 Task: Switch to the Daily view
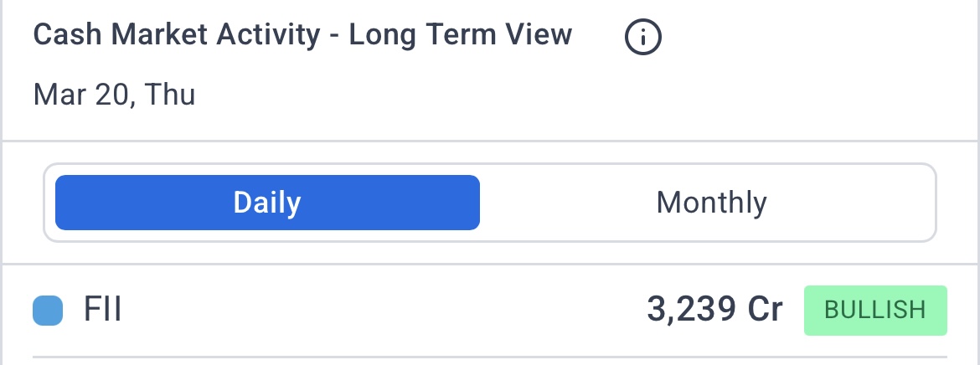coord(267,203)
